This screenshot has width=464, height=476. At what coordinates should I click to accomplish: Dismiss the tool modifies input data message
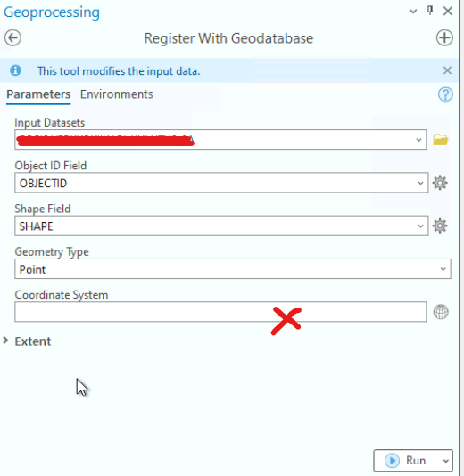coord(447,70)
